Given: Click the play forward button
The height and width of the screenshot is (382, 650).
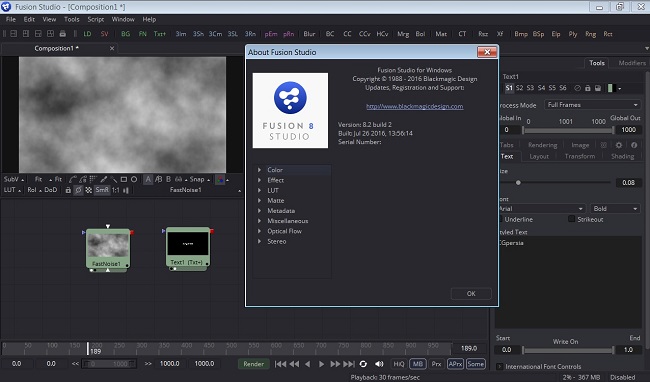Looking at the screenshot, I should [321, 364].
